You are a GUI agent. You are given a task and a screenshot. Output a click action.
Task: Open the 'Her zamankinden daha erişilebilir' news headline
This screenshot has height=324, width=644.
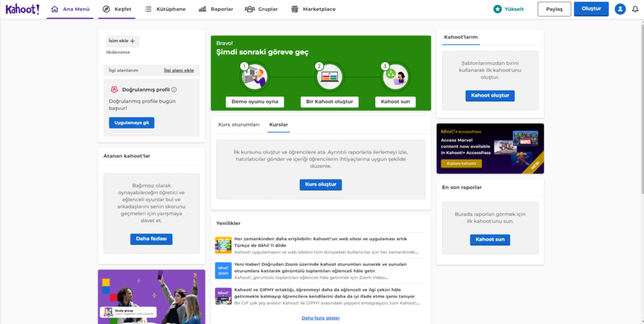[320, 242]
